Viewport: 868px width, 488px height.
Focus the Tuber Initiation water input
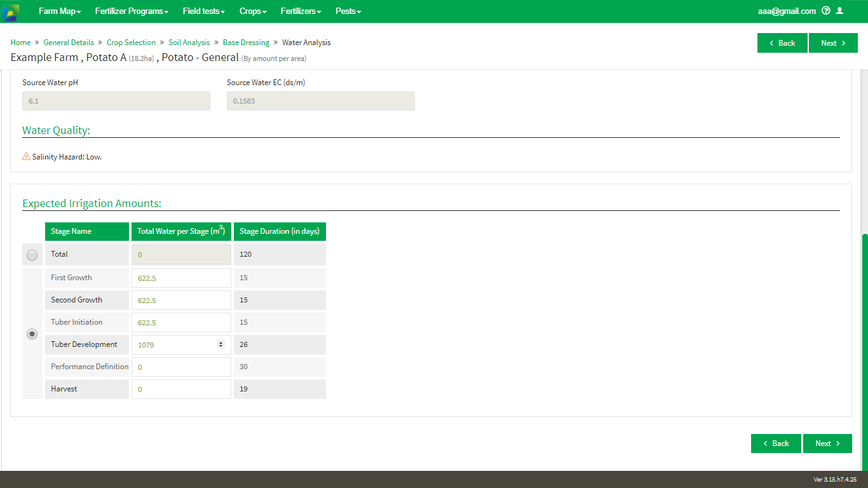pyautogui.click(x=181, y=322)
